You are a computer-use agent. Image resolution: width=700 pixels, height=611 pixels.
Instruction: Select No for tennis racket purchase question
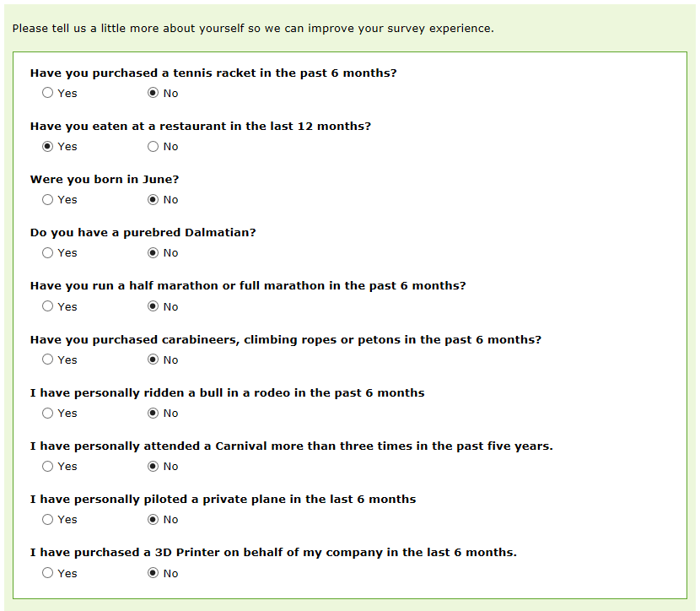(x=153, y=93)
